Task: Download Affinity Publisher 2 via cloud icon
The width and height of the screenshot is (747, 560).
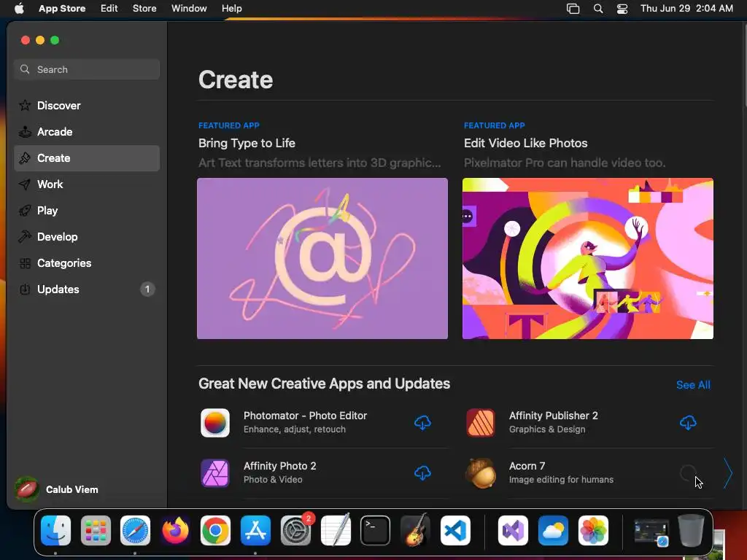Action: pyautogui.click(x=688, y=422)
